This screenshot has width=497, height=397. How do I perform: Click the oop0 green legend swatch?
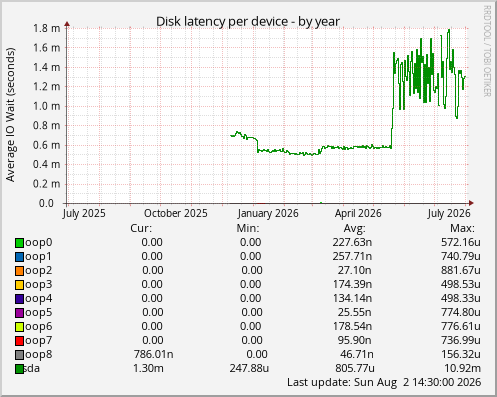tap(19, 243)
